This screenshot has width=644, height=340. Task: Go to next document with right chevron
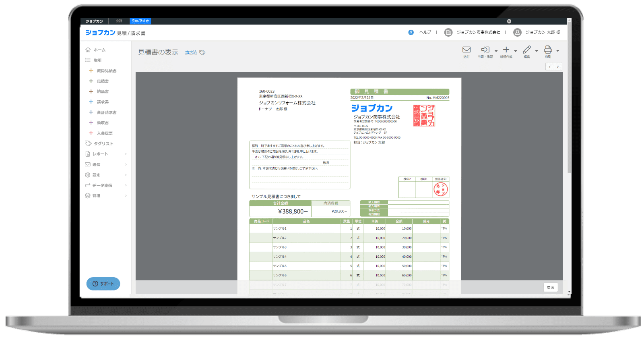pos(558,67)
